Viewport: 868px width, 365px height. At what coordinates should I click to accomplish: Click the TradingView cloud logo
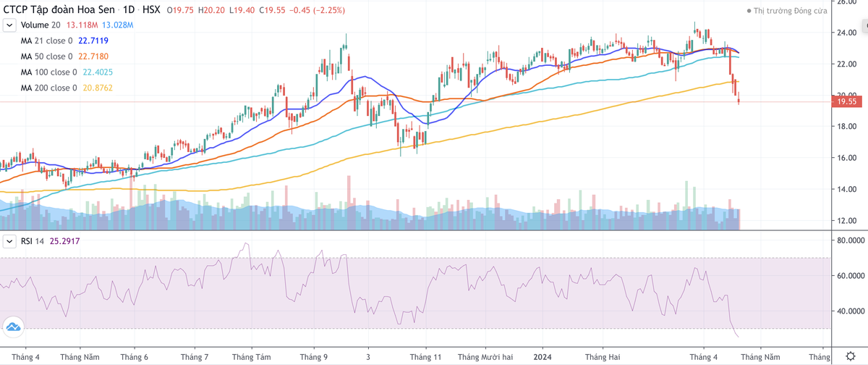click(12, 327)
